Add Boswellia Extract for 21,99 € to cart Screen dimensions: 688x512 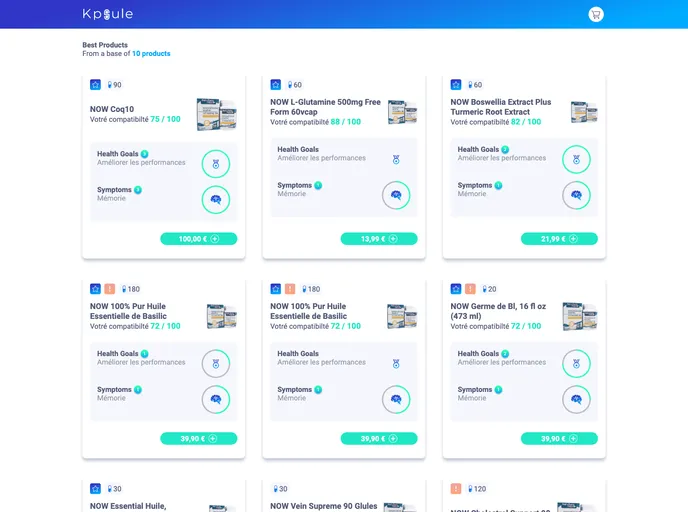point(559,239)
